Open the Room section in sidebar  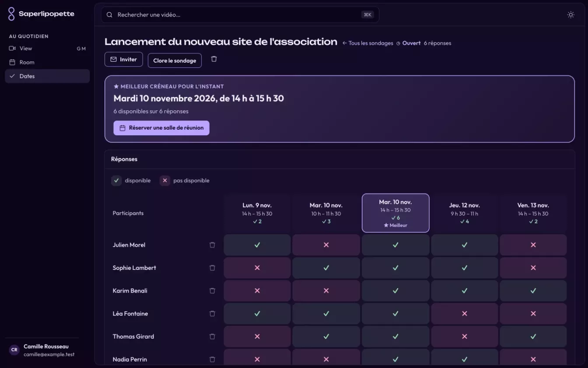coord(47,62)
